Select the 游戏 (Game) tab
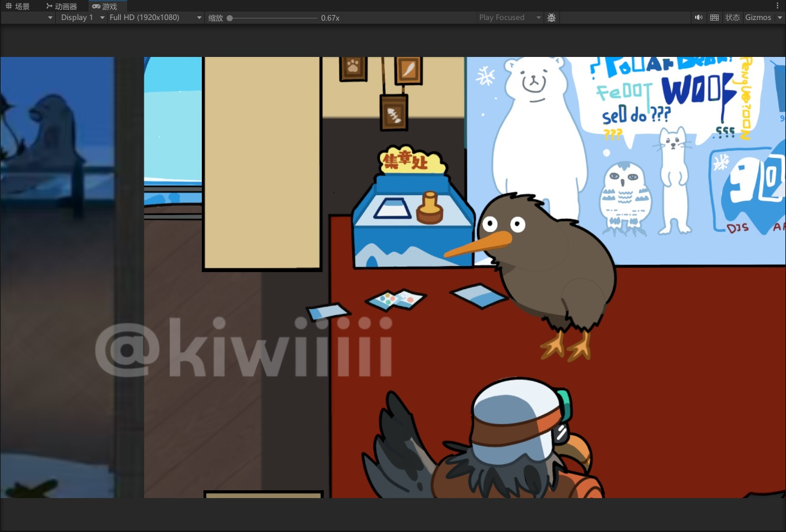The image size is (786, 532). 105,6
